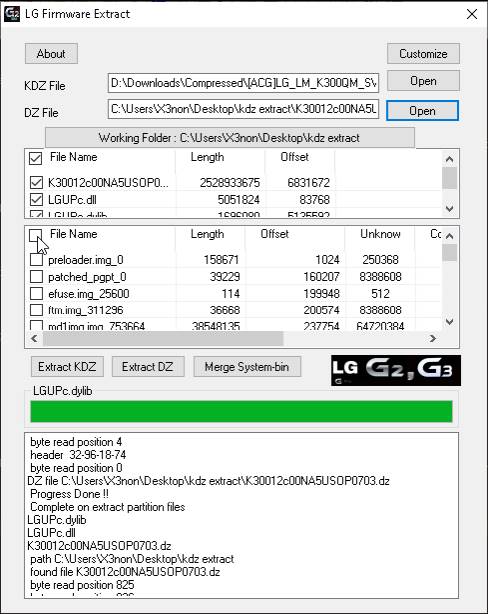Select the patched_pgpt_0 row name
The image size is (488, 614).
click(x=87, y=277)
